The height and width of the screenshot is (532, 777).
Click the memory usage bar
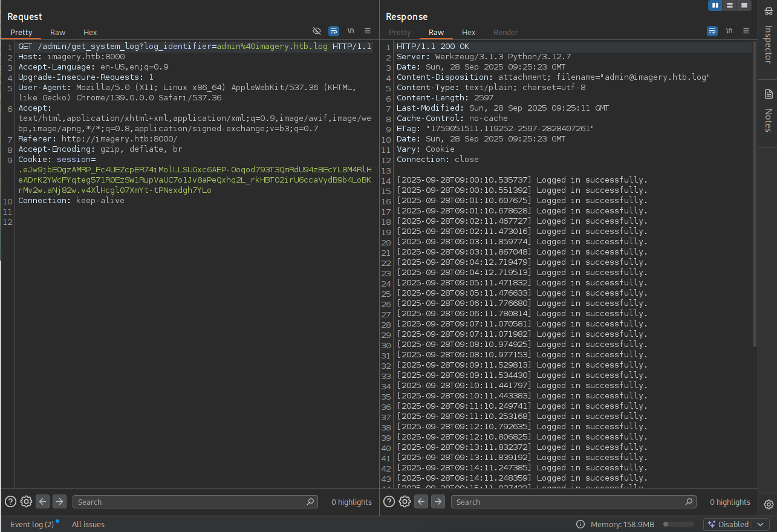[x=678, y=524]
